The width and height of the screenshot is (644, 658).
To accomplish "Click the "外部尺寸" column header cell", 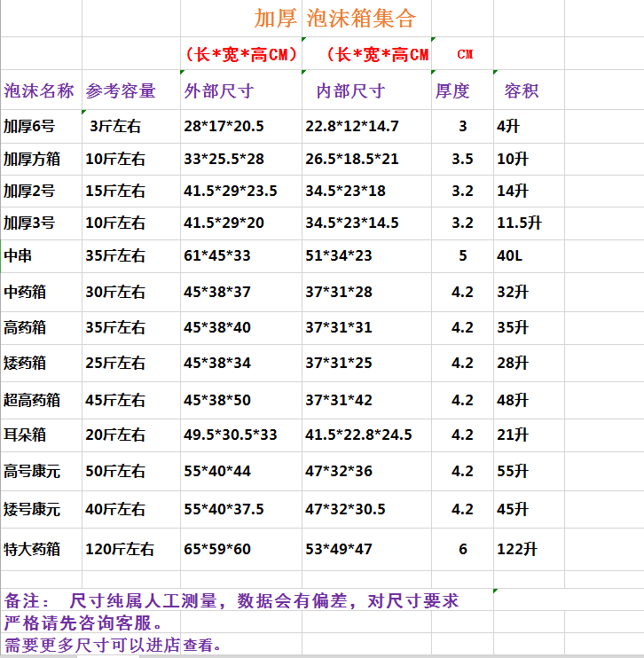I will click(219, 90).
